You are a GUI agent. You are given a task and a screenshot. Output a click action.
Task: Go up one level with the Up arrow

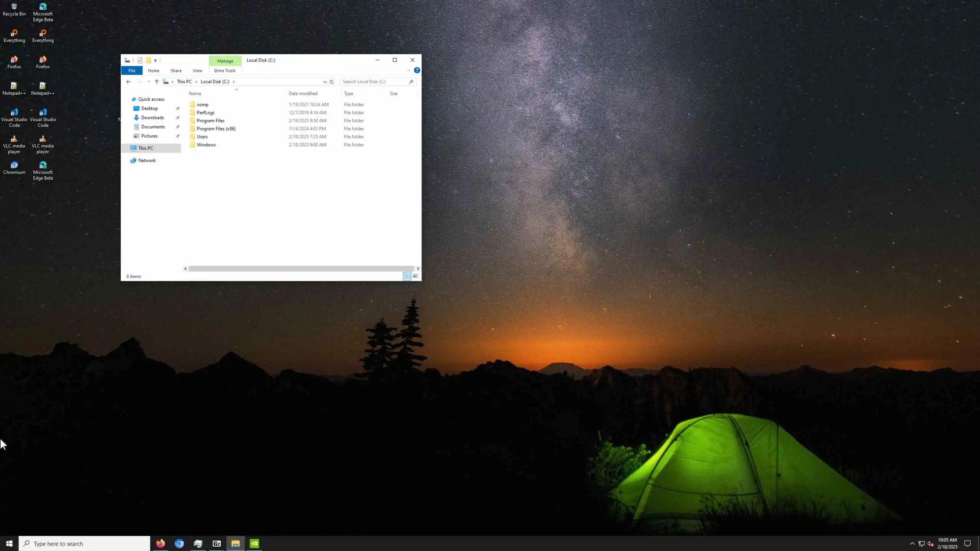[x=157, y=82]
